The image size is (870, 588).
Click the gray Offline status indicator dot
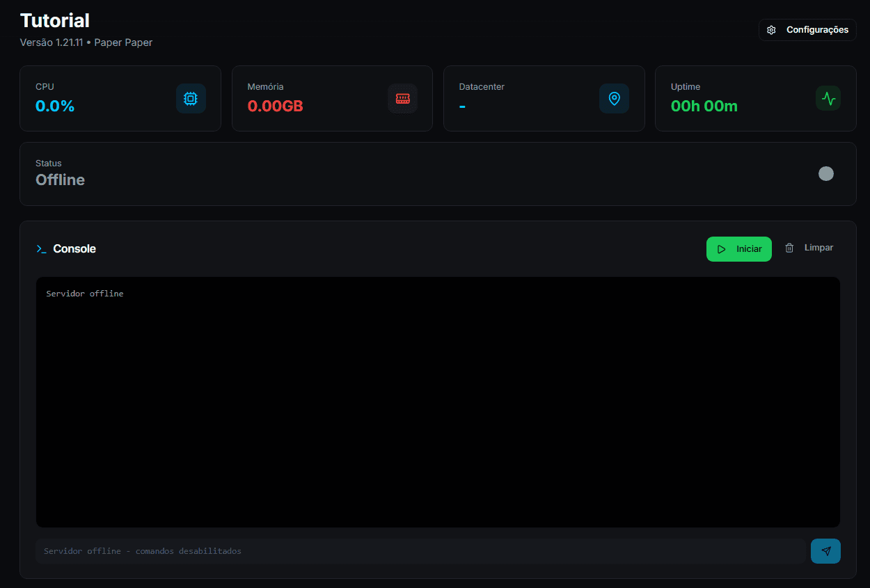(826, 173)
